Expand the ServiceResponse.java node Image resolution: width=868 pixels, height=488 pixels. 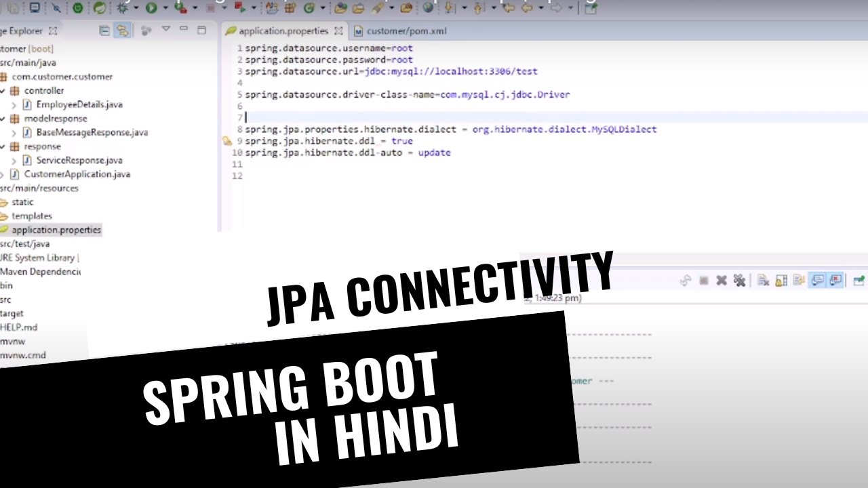pos(14,161)
